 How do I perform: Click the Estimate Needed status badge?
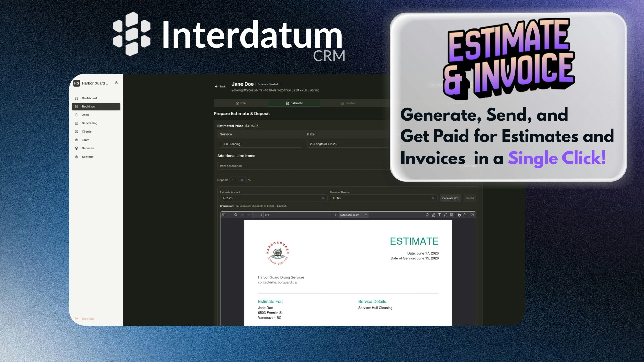pos(268,84)
